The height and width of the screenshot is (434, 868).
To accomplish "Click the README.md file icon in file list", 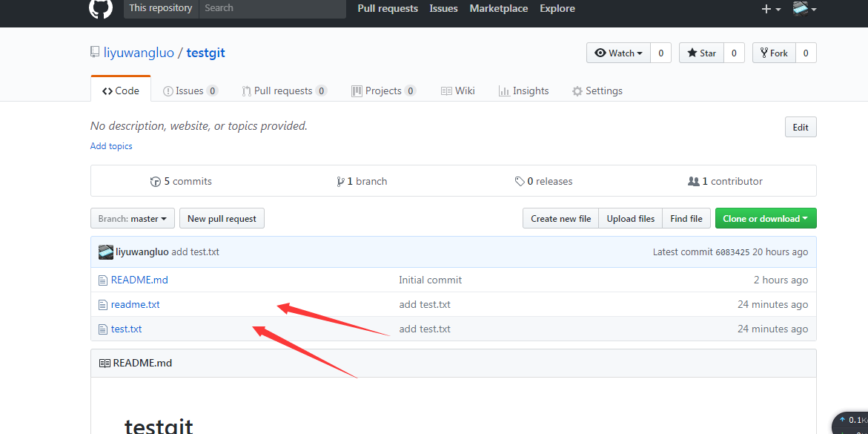I will [x=102, y=280].
